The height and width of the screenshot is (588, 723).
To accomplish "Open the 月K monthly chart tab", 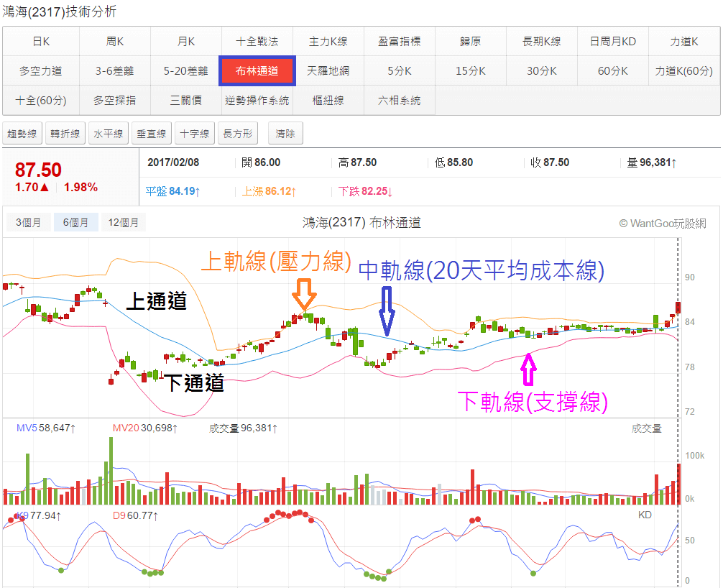I will (186, 42).
